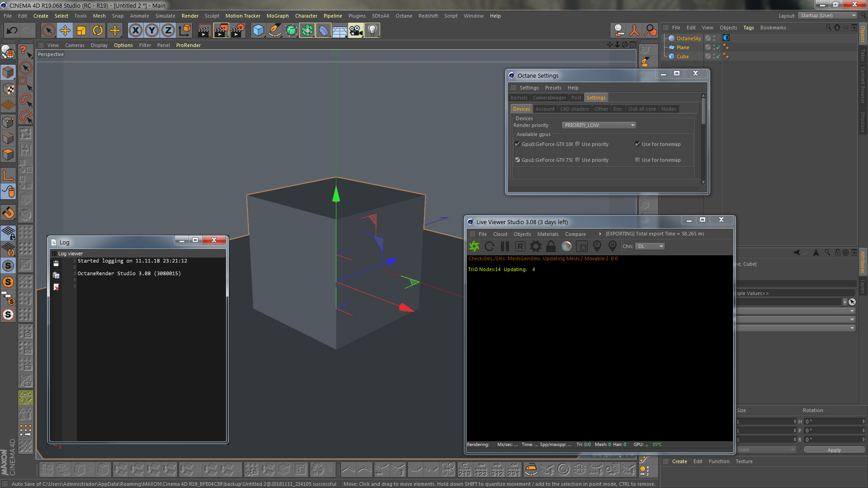
Task: Toggle the camera lock padlock icon
Action: [551, 246]
